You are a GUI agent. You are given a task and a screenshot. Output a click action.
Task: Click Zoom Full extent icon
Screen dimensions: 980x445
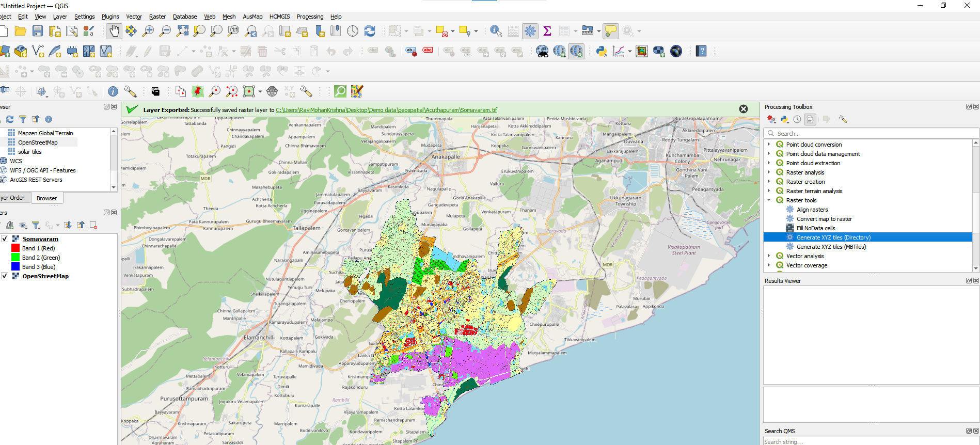(182, 31)
